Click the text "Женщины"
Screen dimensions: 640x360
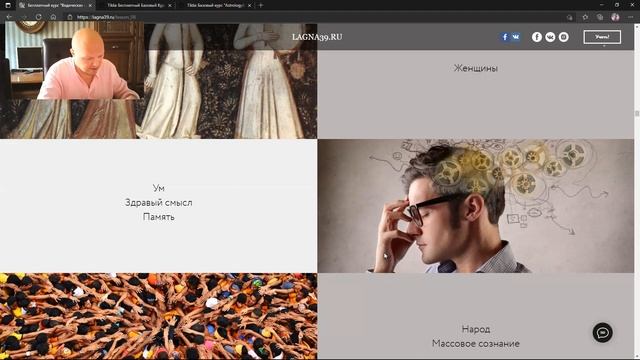(476, 68)
